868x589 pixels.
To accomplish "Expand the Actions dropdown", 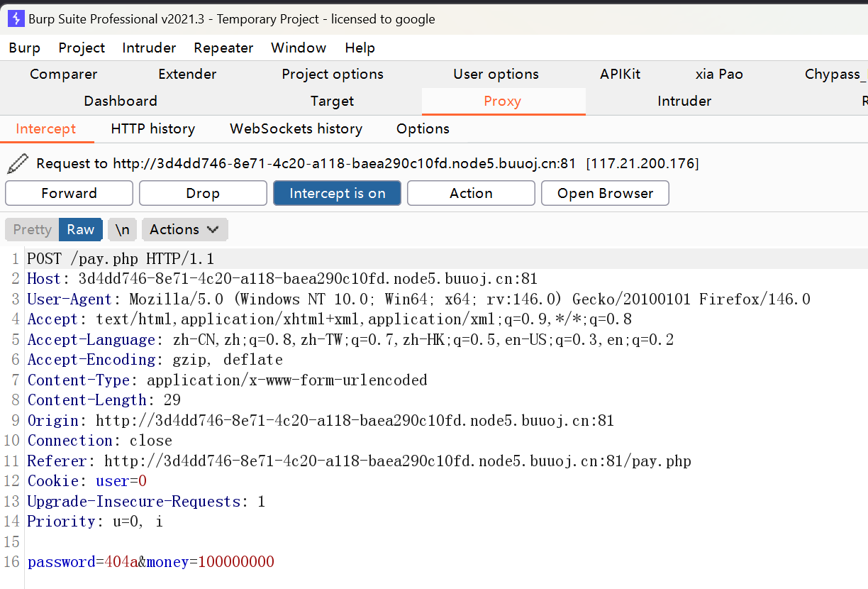I will [x=184, y=229].
